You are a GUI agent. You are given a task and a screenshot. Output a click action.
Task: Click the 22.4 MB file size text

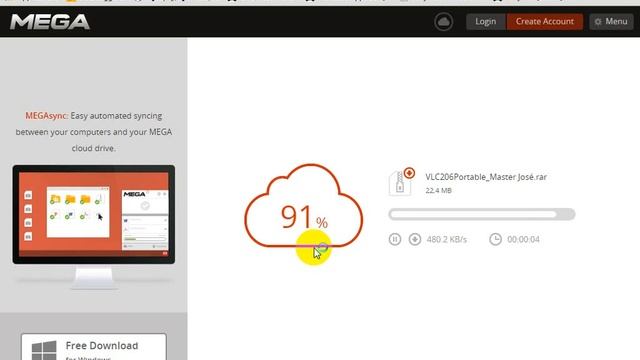point(438,190)
